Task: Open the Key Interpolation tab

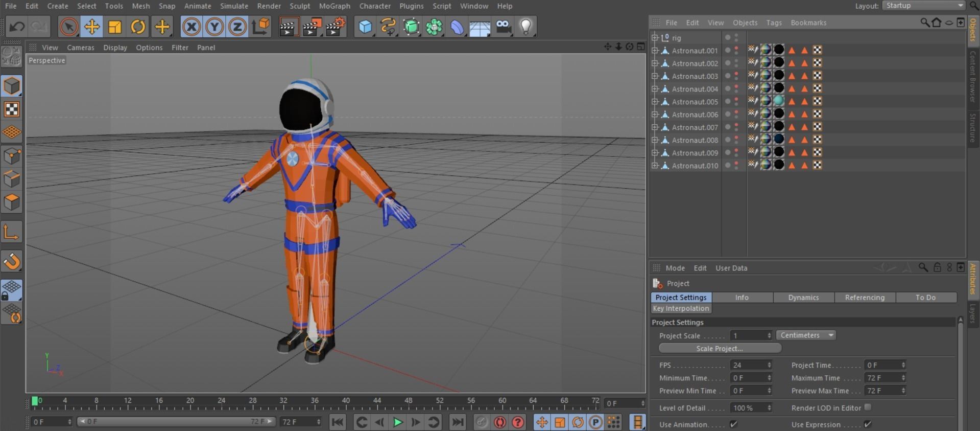Action: pyautogui.click(x=681, y=308)
